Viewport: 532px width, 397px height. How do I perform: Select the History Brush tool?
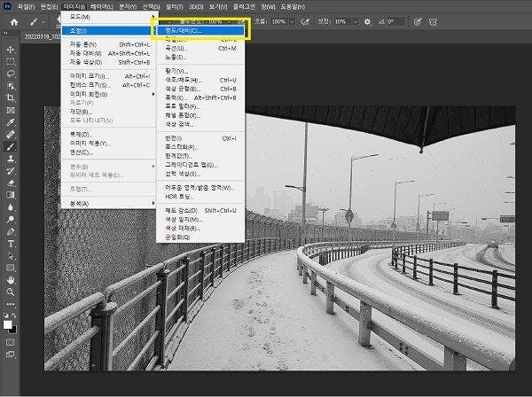[11, 170]
